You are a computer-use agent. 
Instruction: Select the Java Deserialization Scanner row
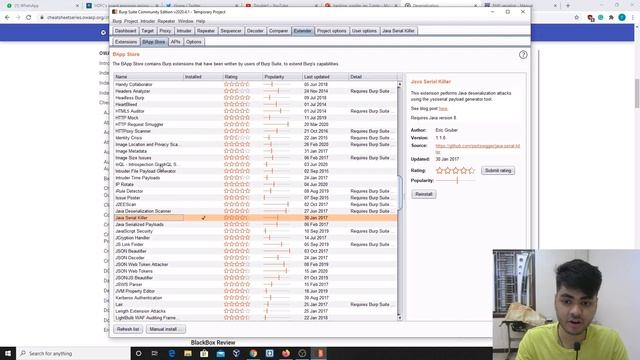coord(255,211)
